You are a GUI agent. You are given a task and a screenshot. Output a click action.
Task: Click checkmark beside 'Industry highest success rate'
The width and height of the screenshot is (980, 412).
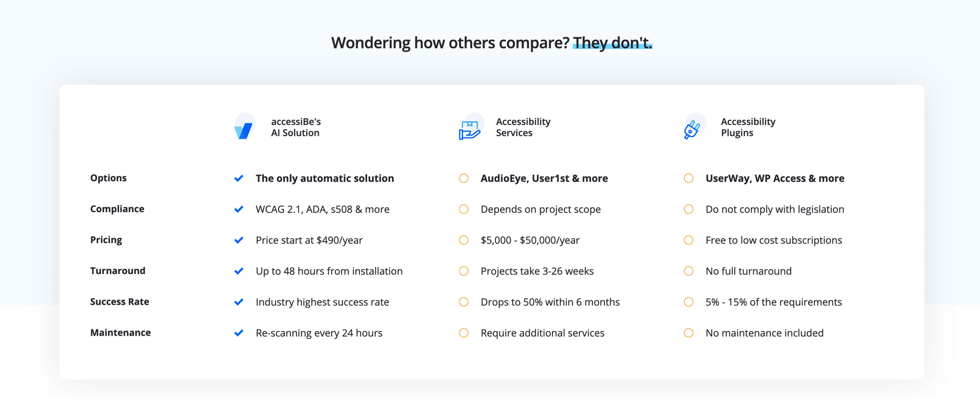pyautogui.click(x=239, y=302)
